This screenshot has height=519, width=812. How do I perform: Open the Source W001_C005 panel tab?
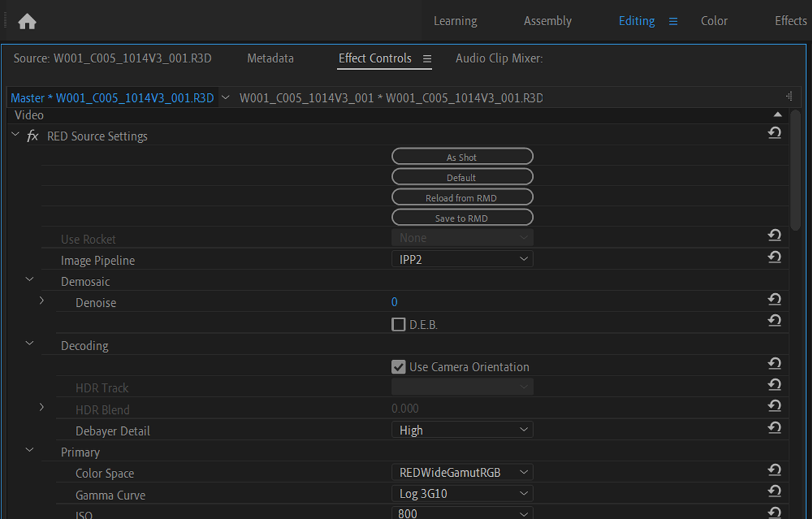tap(112, 58)
